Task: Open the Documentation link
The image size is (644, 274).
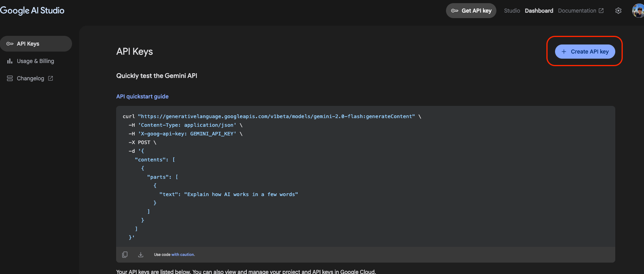Action: point(581,11)
